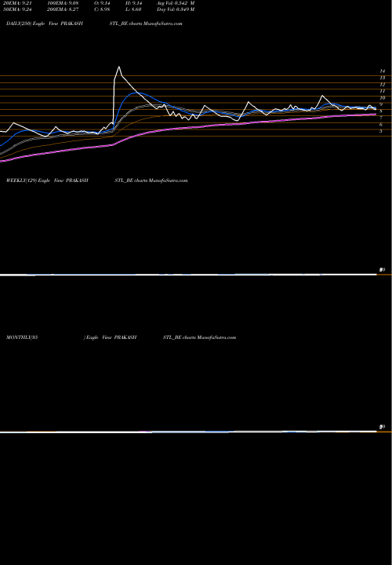The width and height of the screenshot is (392, 565).
Task: Click the WEEKLY Eagle View chart title
Action: (97, 180)
